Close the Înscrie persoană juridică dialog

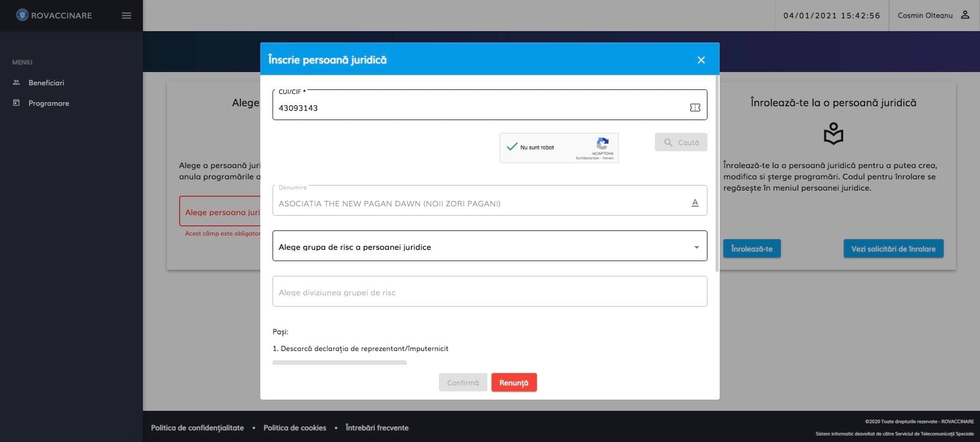[x=701, y=60]
